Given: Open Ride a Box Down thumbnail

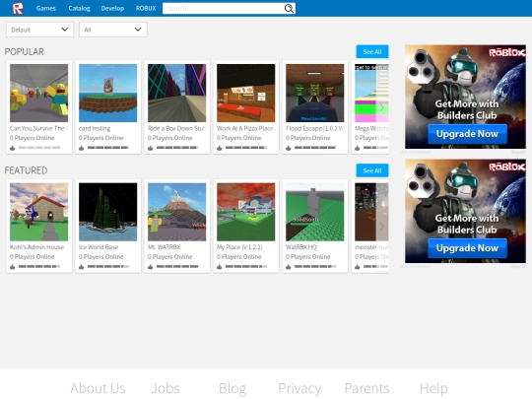Looking at the screenshot, I should tap(176, 93).
